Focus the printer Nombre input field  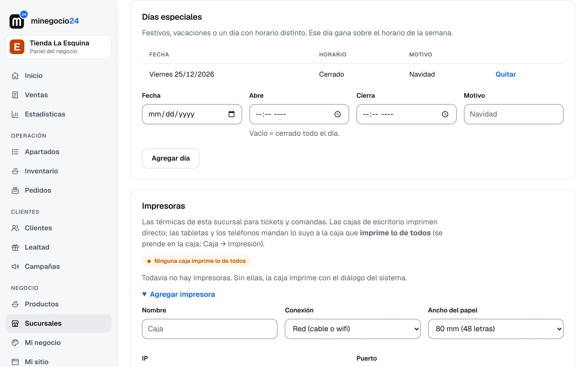click(x=209, y=329)
